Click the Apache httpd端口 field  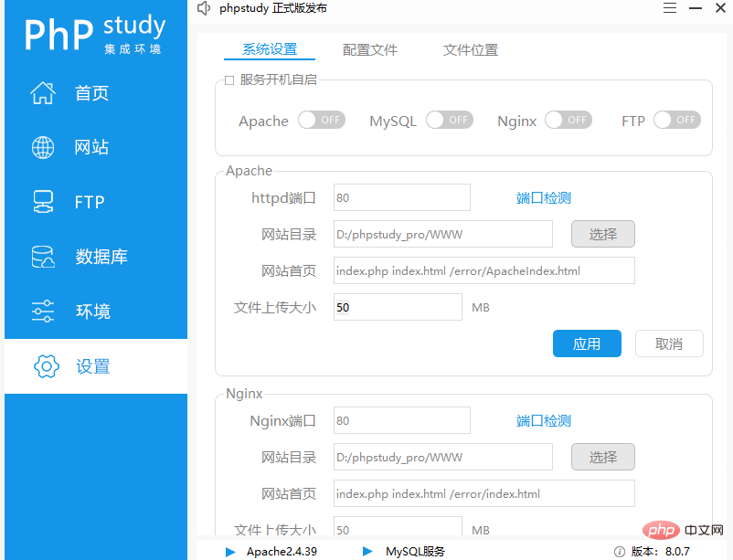pyautogui.click(x=402, y=197)
